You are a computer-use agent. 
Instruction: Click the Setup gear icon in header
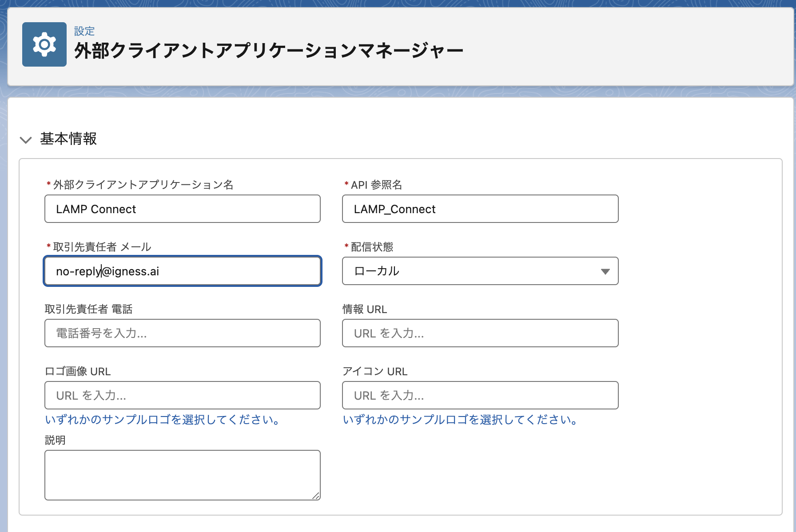[x=44, y=44]
